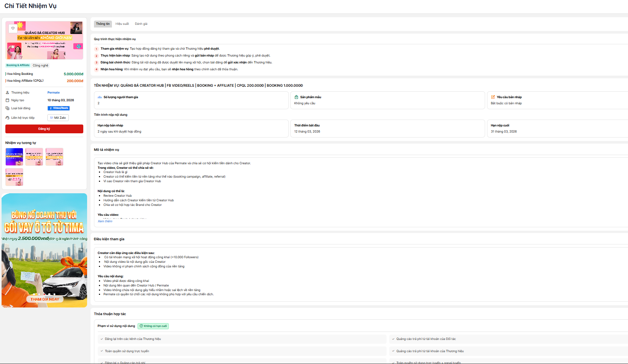Open Zalo via Mở Zalo button
The width and height of the screenshot is (628, 364).
(x=58, y=118)
